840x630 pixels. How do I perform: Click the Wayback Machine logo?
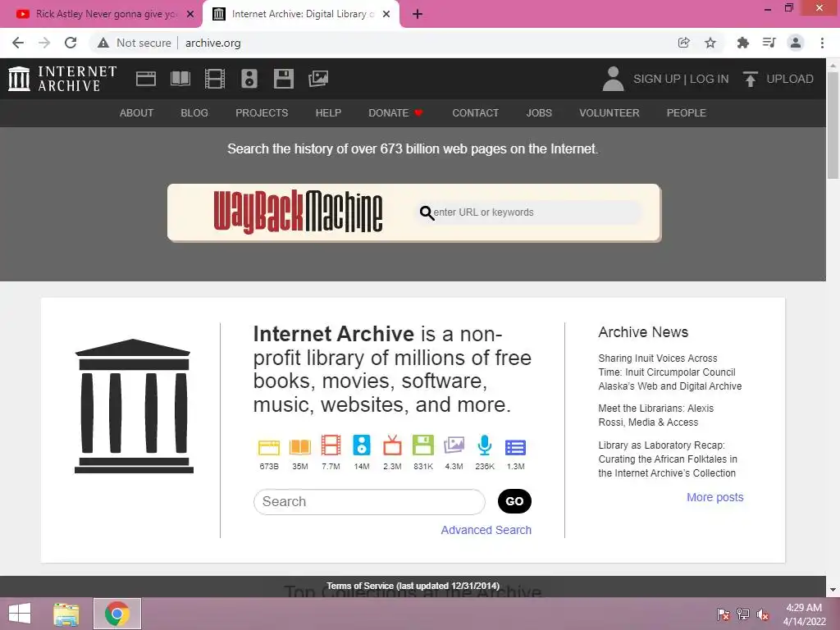298,212
